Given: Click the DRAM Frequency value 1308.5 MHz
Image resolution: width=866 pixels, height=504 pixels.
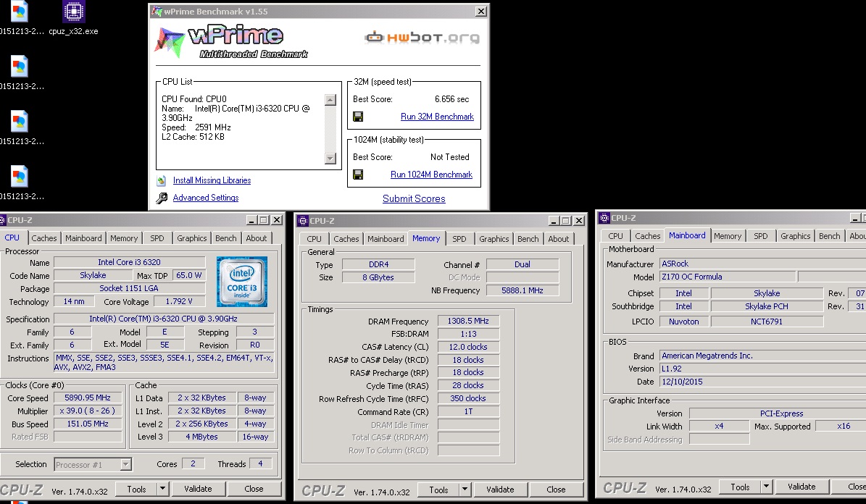Looking at the screenshot, I should pyautogui.click(x=468, y=321).
